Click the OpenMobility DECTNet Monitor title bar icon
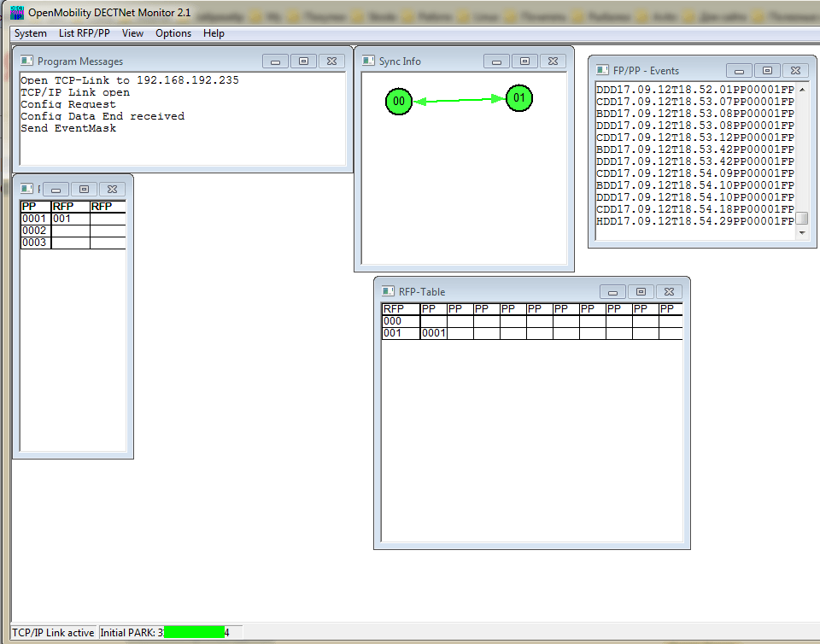The image size is (820, 644). click(x=17, y=13)
